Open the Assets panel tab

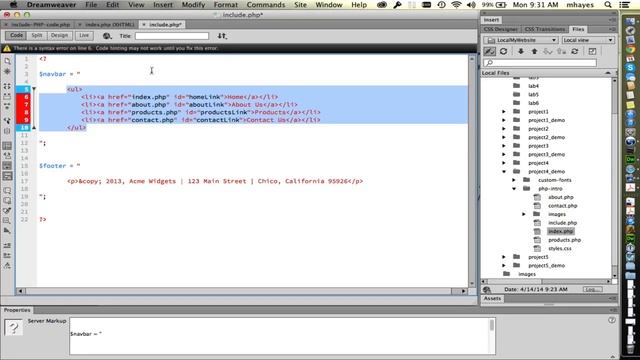coord(492,298)
